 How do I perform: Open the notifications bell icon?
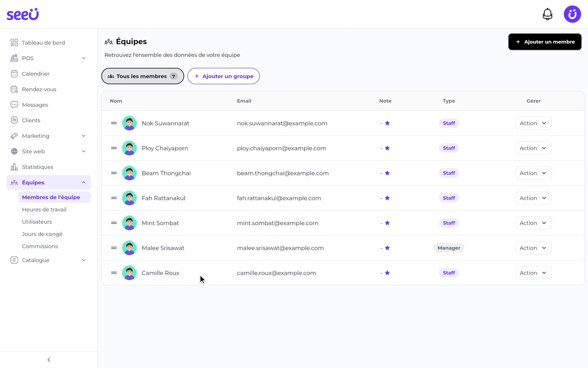547,14
